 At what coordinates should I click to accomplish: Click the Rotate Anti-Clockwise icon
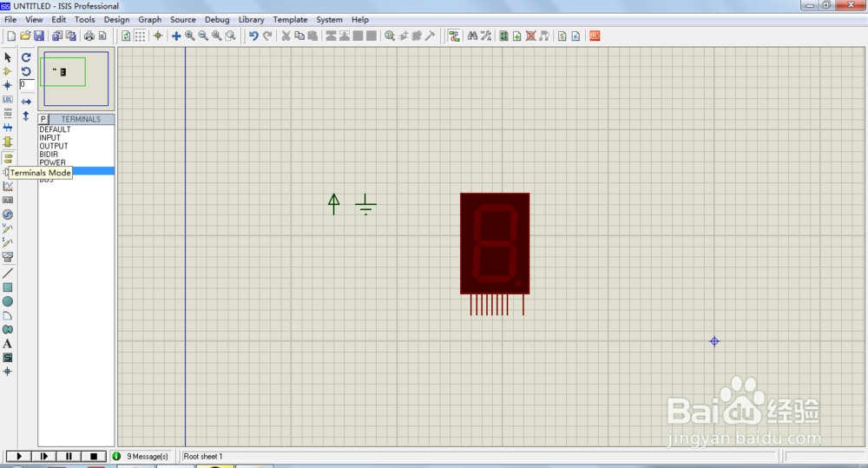coord(26,71)
